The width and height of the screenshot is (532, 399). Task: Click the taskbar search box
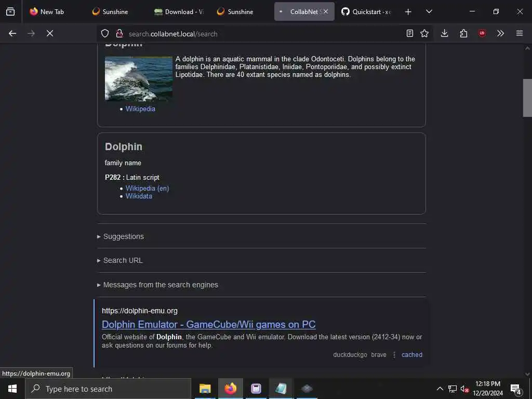(x=108, y=389)
